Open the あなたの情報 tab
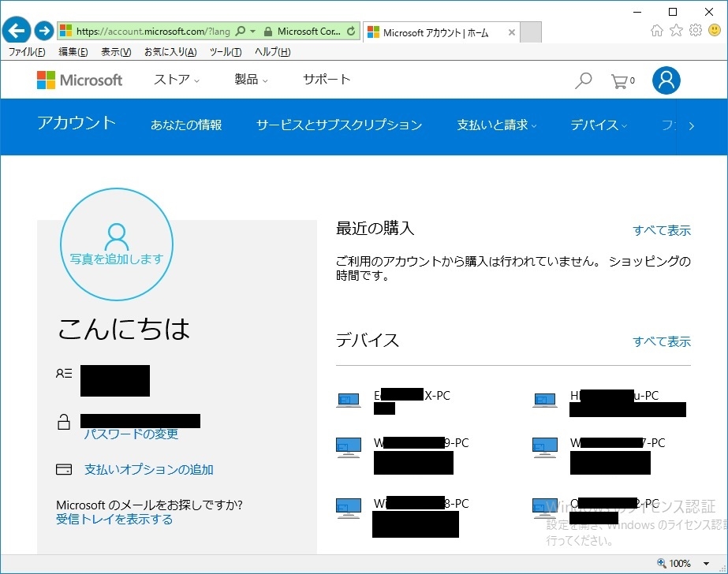728x574 pixels. point(186,125)
